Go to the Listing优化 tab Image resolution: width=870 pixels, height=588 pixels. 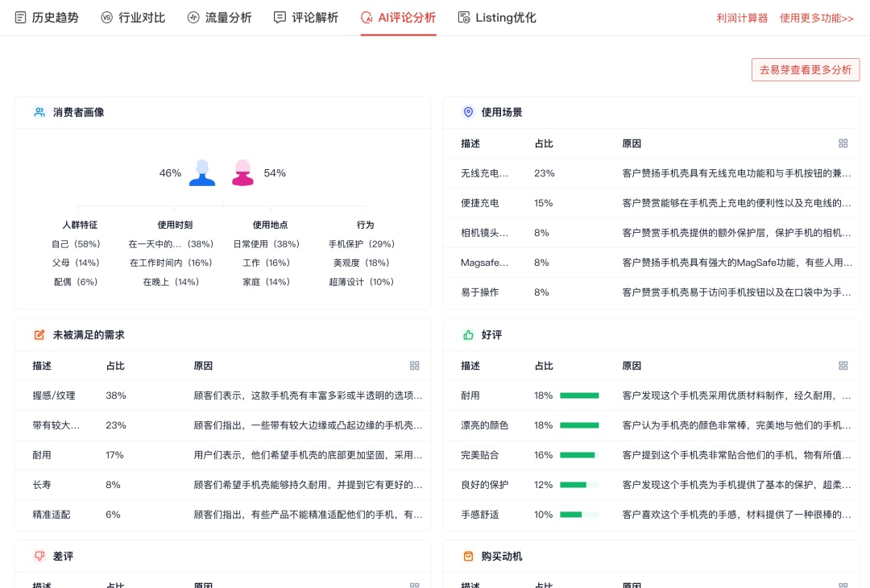point(496,18)
